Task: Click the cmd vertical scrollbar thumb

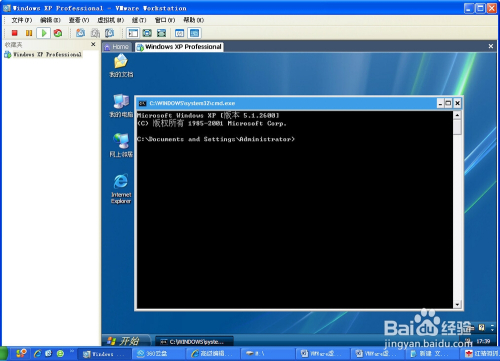Action: point(457,127)
